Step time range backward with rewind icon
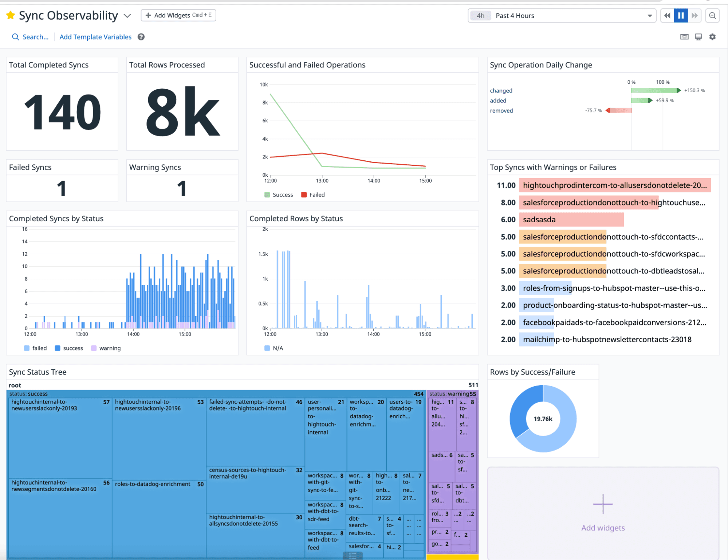Screen dimensions: 728x560 tap(667, 16)
